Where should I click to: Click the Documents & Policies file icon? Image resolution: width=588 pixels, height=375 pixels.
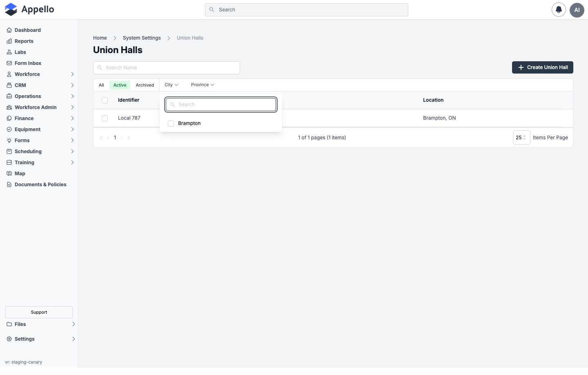(x=9, y=185)
